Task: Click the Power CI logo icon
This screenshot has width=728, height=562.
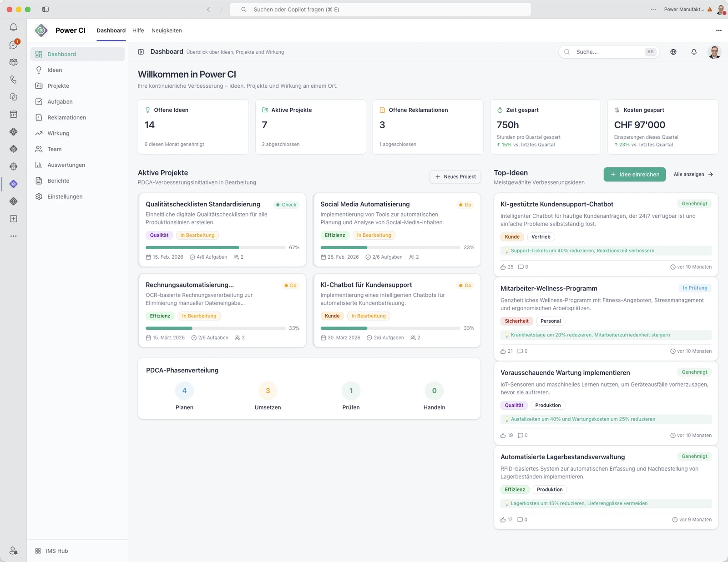Action: [41, 30]
